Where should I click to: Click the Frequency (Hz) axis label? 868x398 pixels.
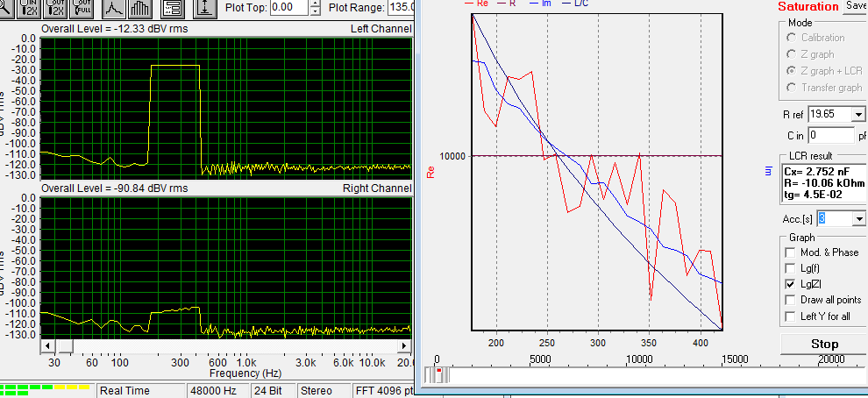pyautogui.click(x=245, y=373)
